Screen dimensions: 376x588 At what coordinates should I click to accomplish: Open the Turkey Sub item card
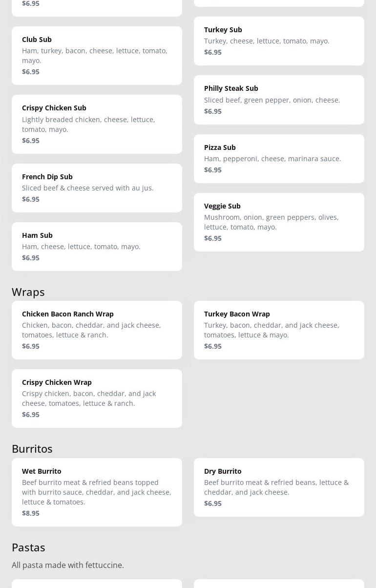coord(279,41)
